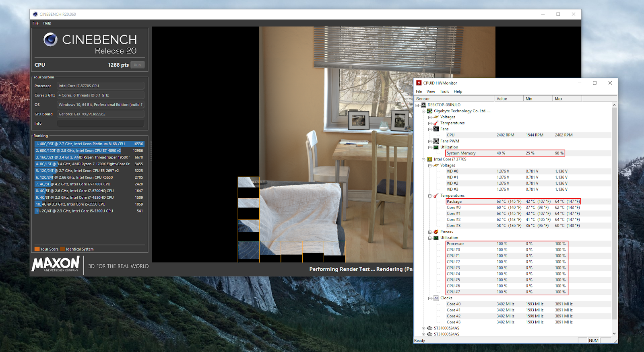Click the Run button next to CPU score

137,65
